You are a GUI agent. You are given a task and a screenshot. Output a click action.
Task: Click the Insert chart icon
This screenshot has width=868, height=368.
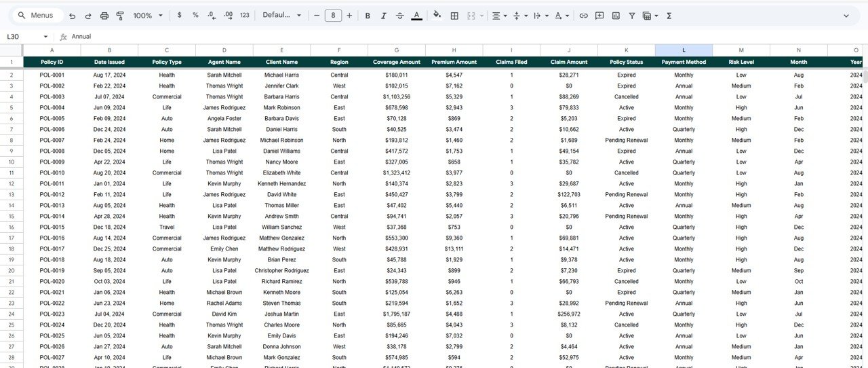click(616, 16)
